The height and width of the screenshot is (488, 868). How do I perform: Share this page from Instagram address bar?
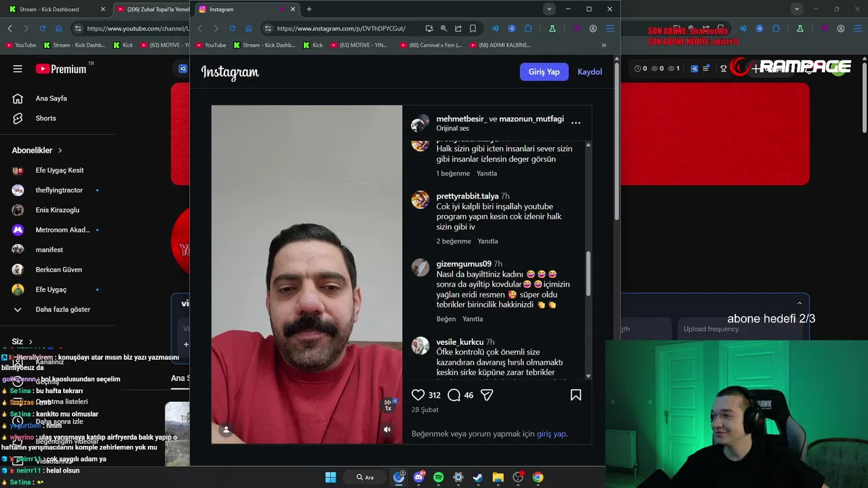click(x=458, y=28)
